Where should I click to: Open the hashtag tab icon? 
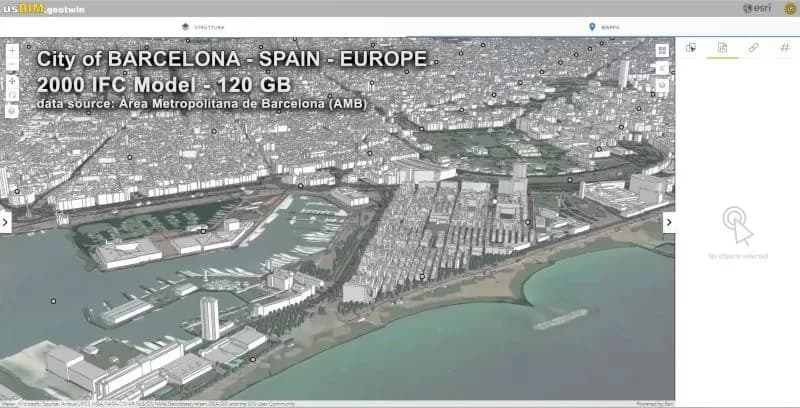[x=785, y=48]
